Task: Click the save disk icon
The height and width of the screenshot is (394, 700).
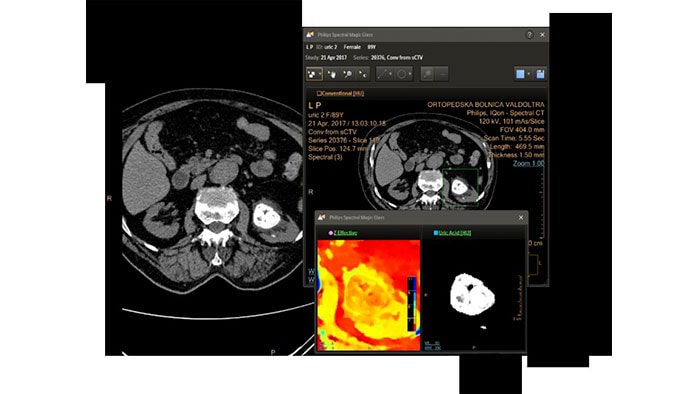Action: (x=540, y=74)
